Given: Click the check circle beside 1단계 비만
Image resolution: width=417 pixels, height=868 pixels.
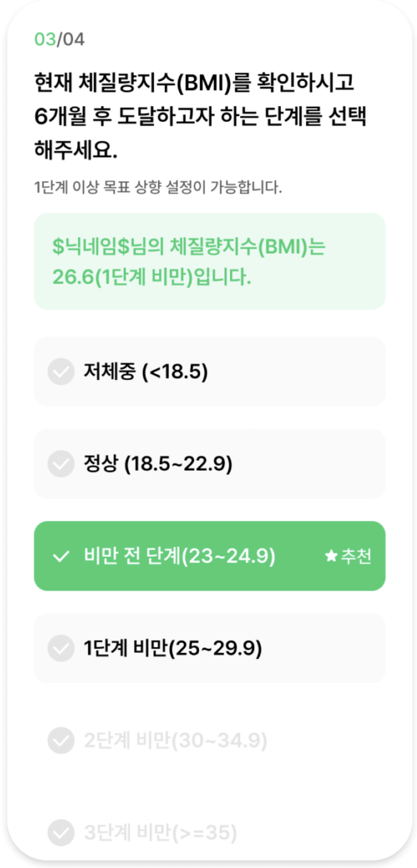Looking at the screenshot, I should pos(61,648).
